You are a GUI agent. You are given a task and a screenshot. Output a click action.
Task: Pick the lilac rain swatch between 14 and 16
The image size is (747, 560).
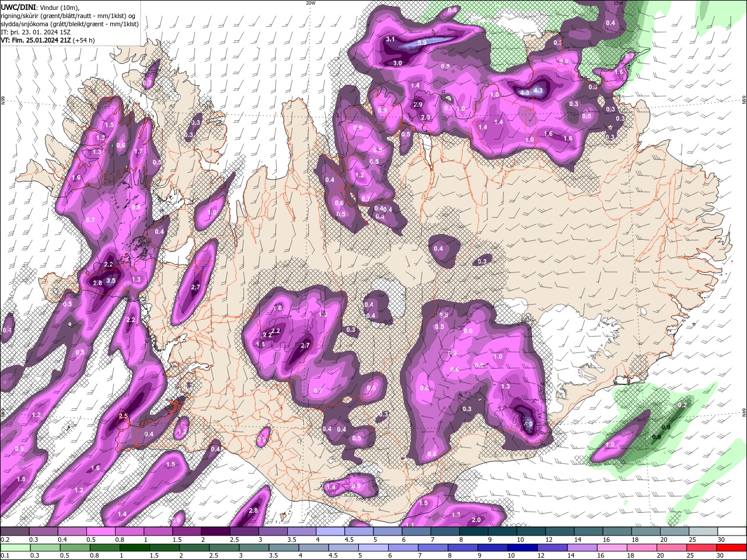(x=581, y=548)
